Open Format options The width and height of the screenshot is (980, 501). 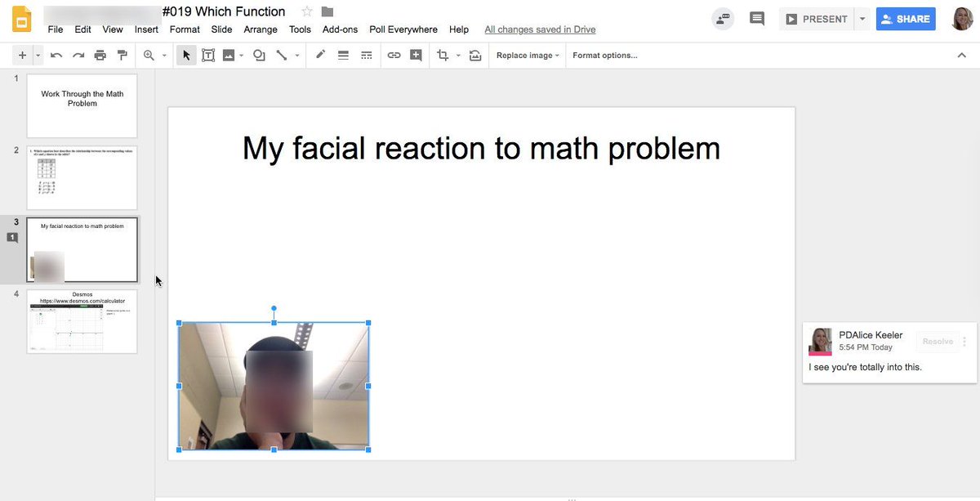605,56
